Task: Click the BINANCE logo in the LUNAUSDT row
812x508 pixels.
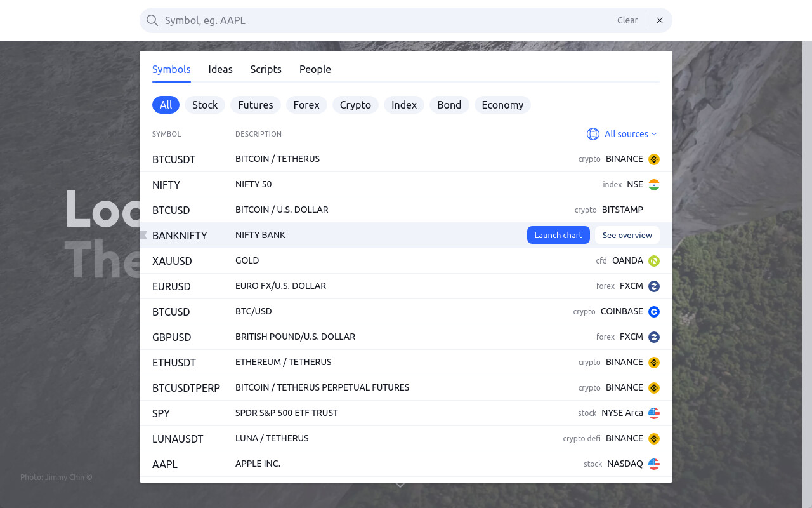Action: click(x=654, y=439)
